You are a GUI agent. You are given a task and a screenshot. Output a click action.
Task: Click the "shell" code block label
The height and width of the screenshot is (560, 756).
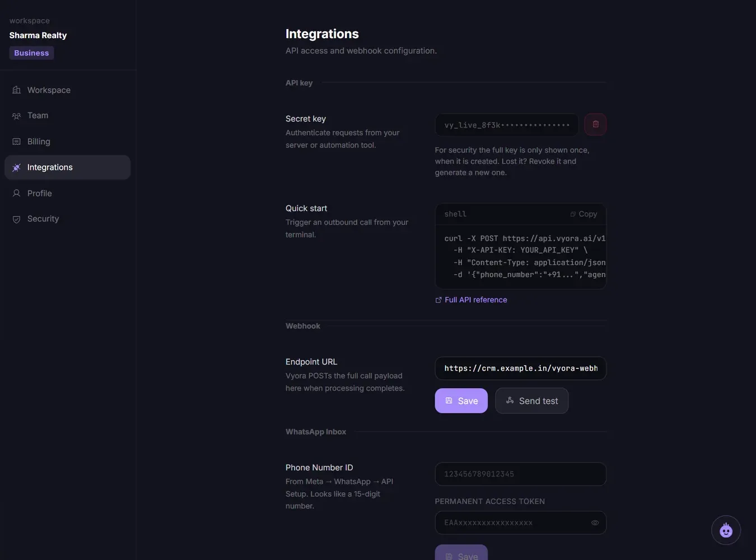(x=455, y=214)
